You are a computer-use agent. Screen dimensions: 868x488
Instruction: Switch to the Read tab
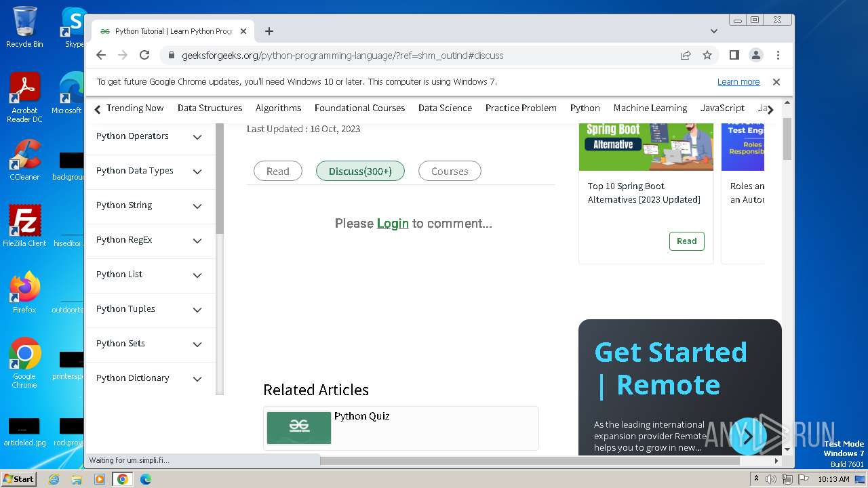[x=278, y=171]
